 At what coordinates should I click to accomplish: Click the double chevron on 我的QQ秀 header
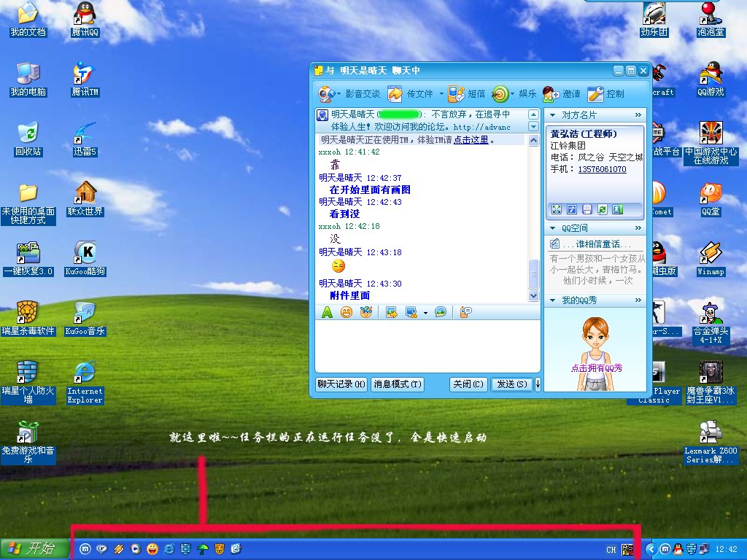(x=638, y=300)
